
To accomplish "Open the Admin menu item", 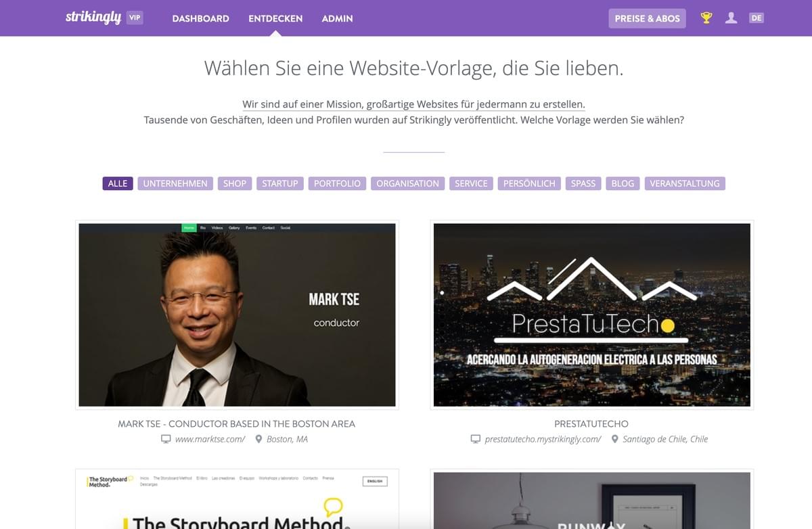I will click(x=337, y=18).
